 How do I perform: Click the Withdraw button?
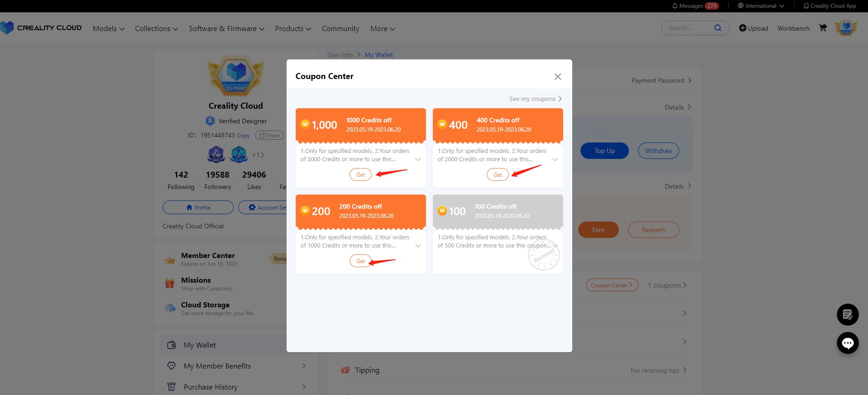coord(659,151)
